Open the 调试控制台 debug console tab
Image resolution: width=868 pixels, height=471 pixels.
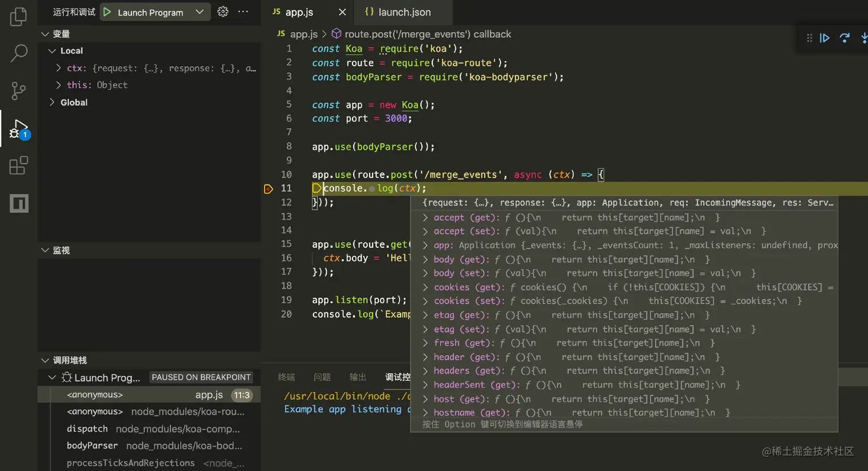398,377
